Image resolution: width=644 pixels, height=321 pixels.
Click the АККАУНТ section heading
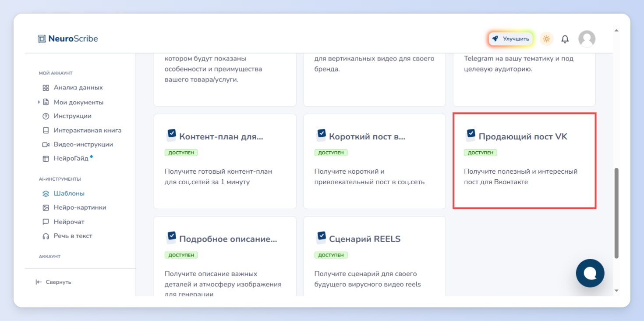(x=50, y=257)
